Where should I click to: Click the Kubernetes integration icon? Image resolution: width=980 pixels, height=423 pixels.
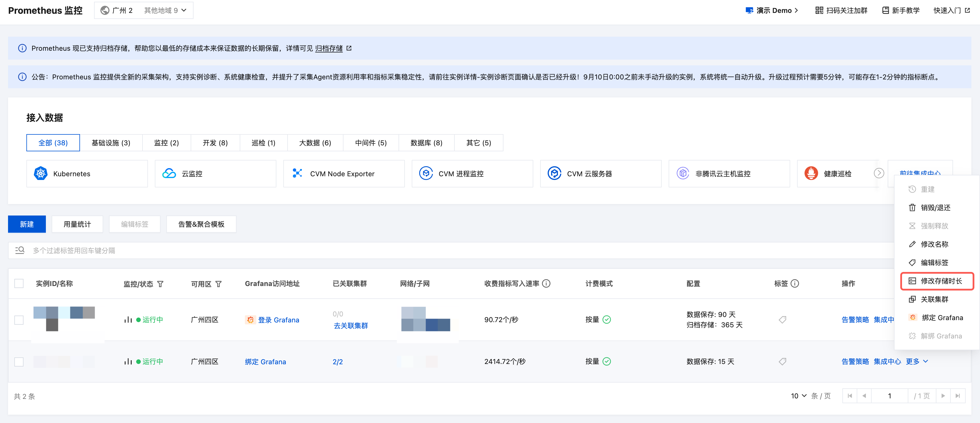[x=41, y=173]
